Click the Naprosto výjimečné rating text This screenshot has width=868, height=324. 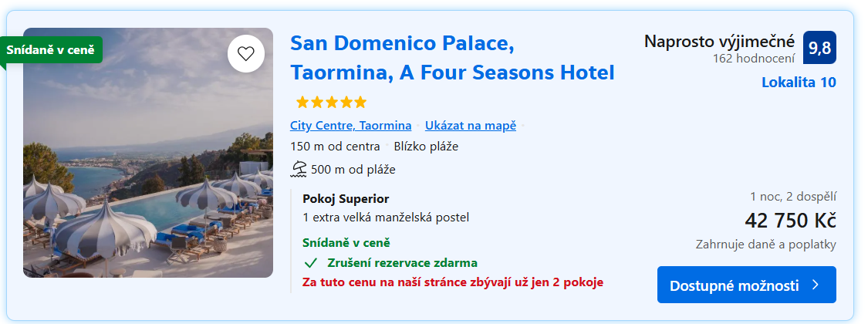click(x=719, y=41)
